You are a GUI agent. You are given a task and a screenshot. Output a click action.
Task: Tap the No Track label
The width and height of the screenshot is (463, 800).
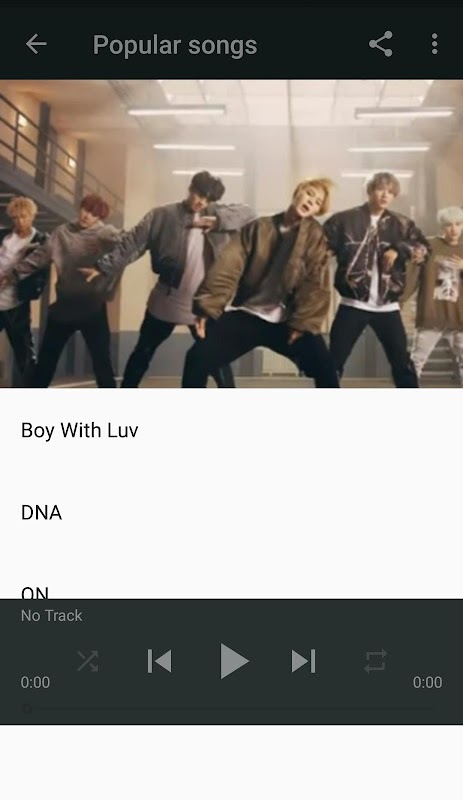tap(52, 615)
